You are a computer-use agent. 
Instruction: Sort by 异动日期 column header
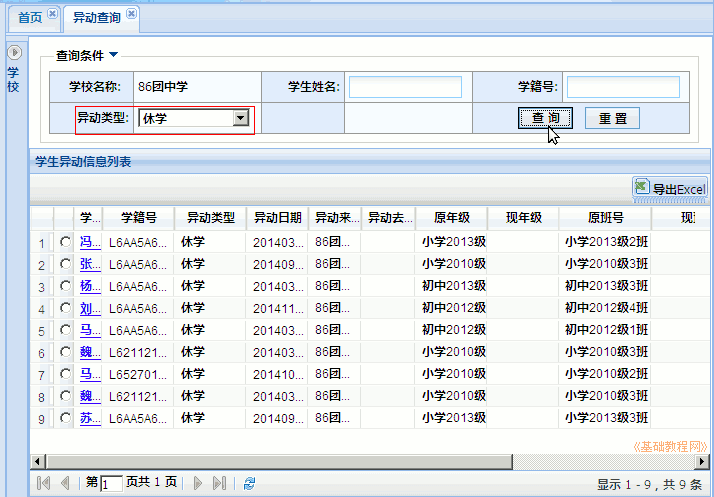[x=277, y=218]
